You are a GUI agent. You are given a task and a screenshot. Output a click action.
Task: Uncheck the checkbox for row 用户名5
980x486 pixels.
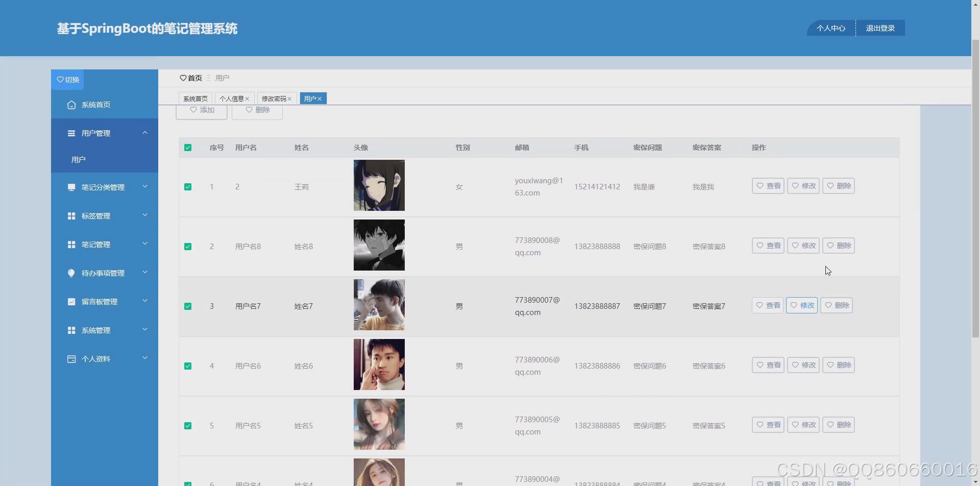[x=188, y=426]
